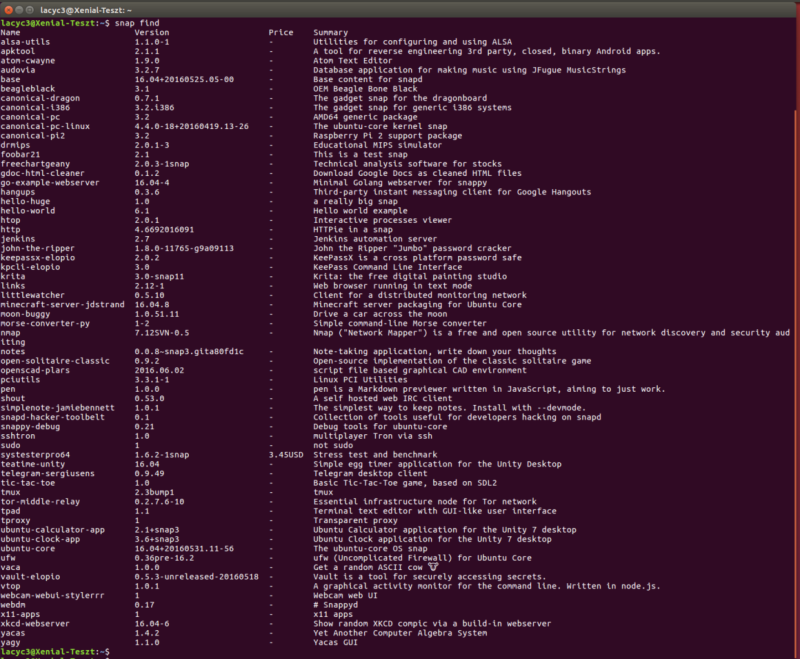Viewport: 800px width, 659px height.
Task: Click the 'teatime-unity' package name
Action: click(33, 464)
